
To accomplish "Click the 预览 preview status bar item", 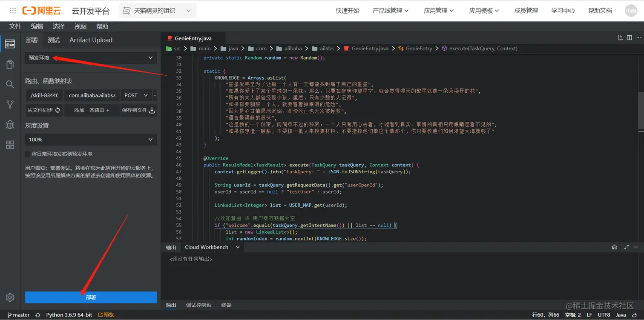I will (x=106, y=315).
